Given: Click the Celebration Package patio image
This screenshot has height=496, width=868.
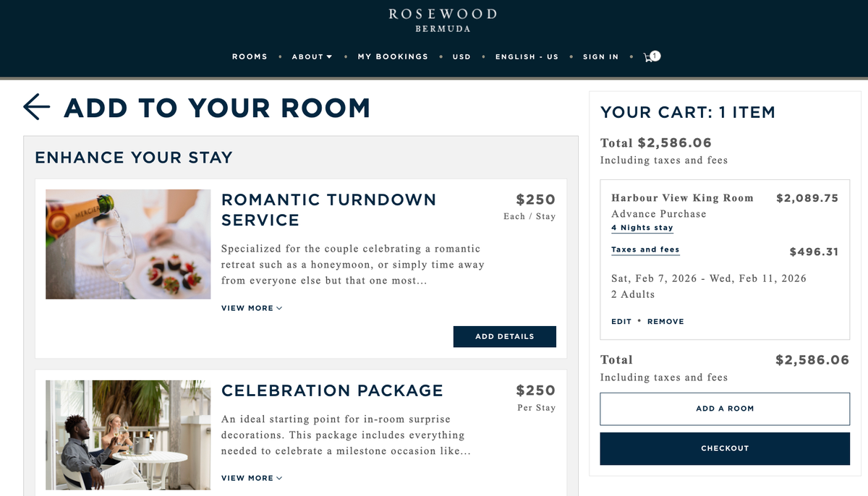Looking at the screenshot, I should 128,435.
